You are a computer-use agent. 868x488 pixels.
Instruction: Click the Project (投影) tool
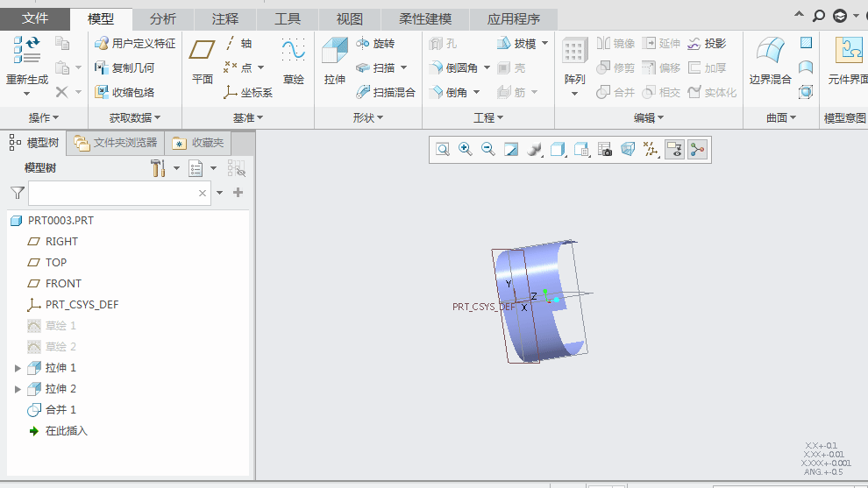click(x=707, y=43)
